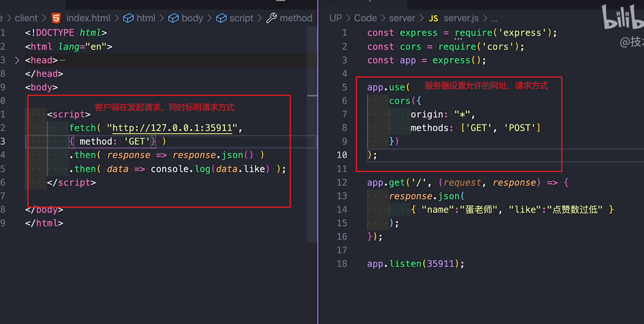Open the Code folder breadcrumb
644x324 pixels.
pos(365,18)
